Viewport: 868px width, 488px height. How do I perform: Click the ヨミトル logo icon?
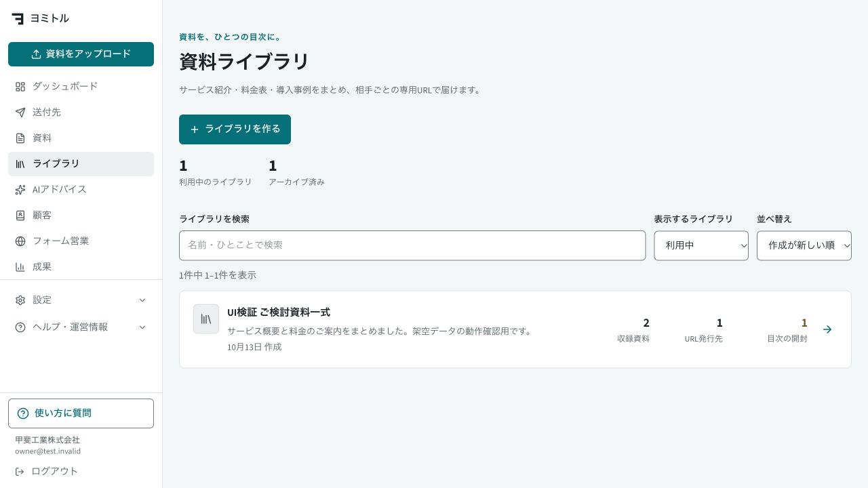tap(18, 18)
